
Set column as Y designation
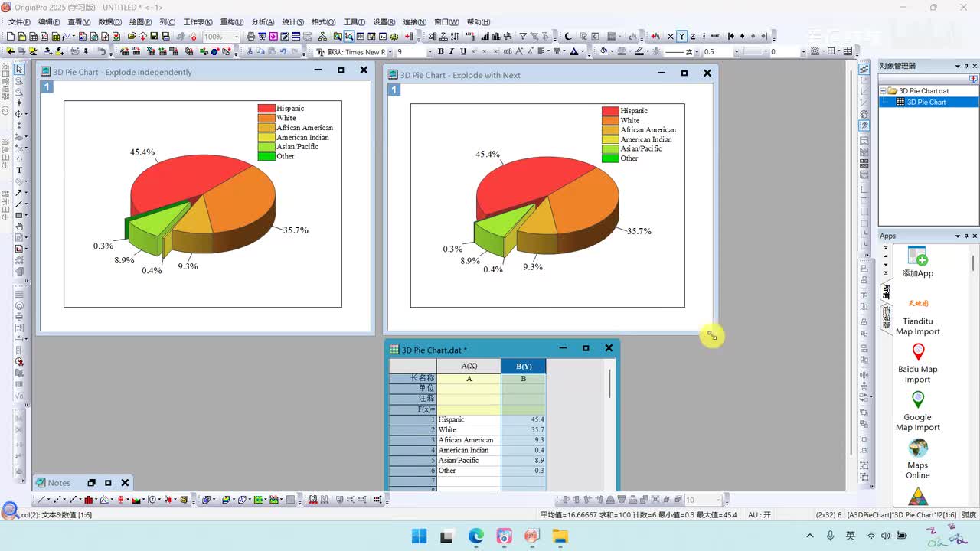point(681,36)
